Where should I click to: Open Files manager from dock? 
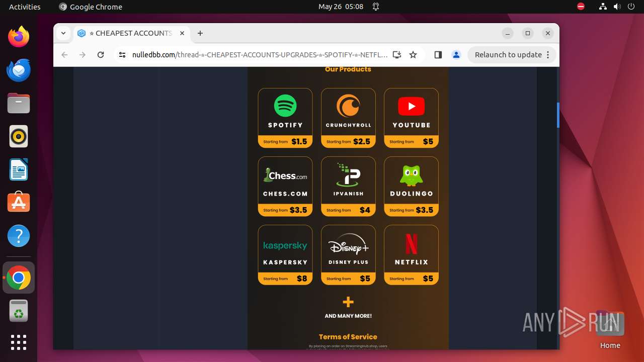coord(19,103)
